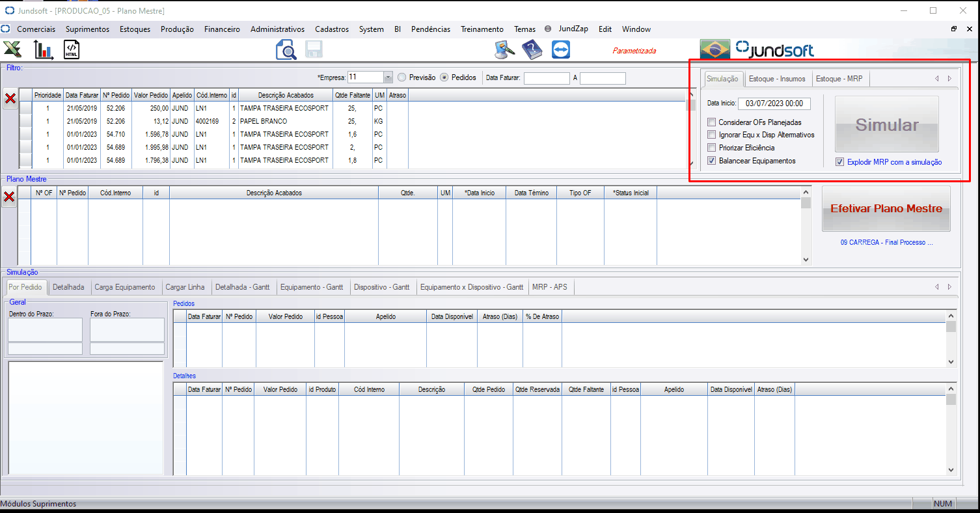Click the red X in Filtro section
Image resolution: width=980 pixels, height=513 pixels.
point(10,99)
